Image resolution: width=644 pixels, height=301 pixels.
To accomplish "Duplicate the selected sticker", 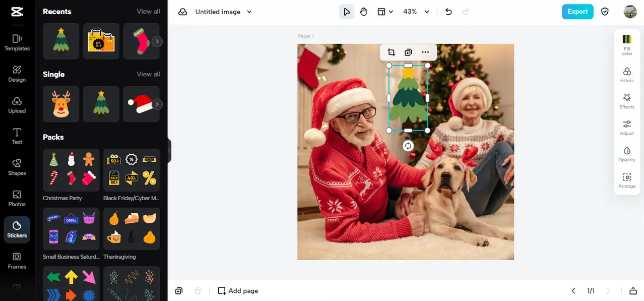I will point(408,52).
